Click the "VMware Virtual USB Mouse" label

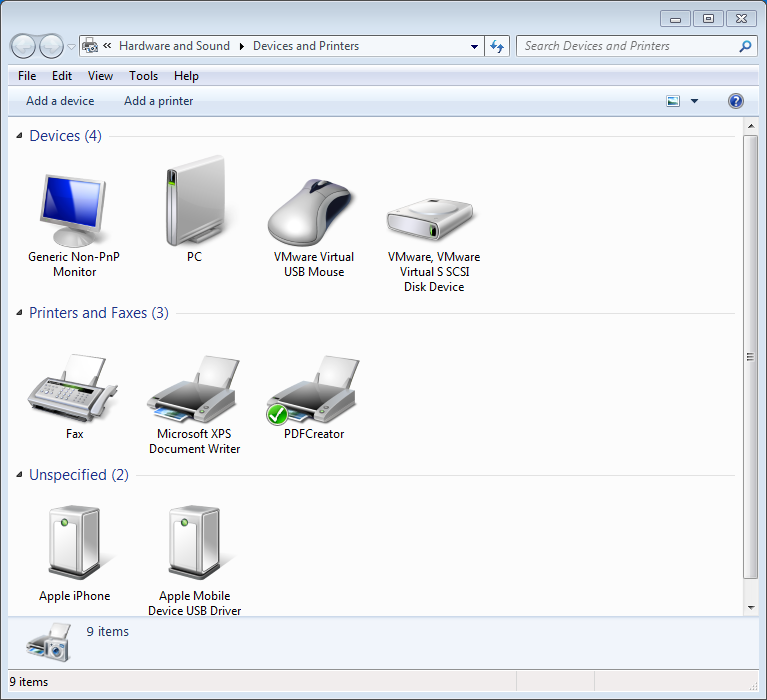(314, 264)
